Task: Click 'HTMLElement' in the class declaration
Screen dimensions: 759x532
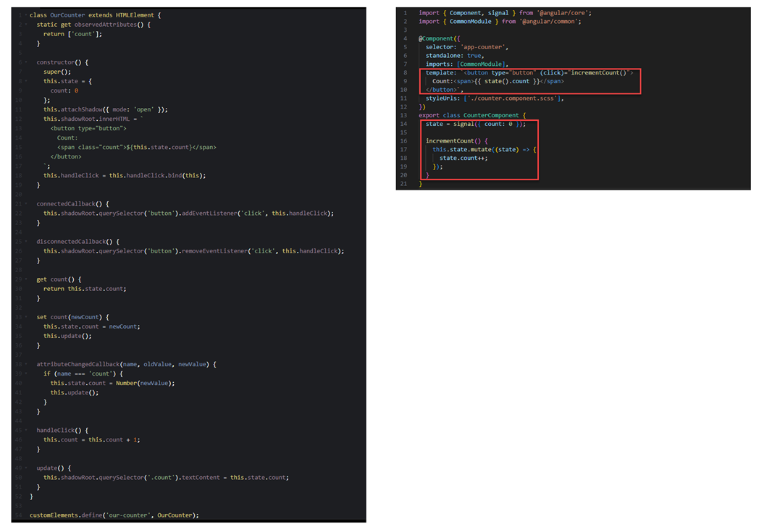Action: click(x=135, y=15)
